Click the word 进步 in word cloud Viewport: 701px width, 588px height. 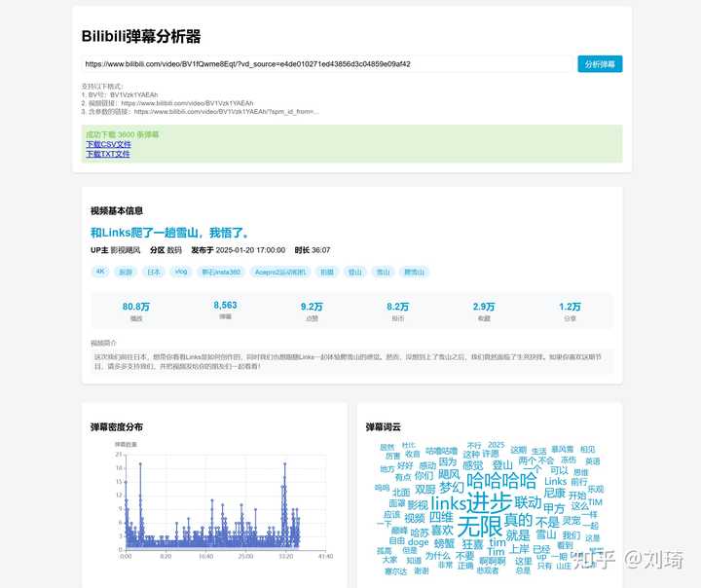489,502
